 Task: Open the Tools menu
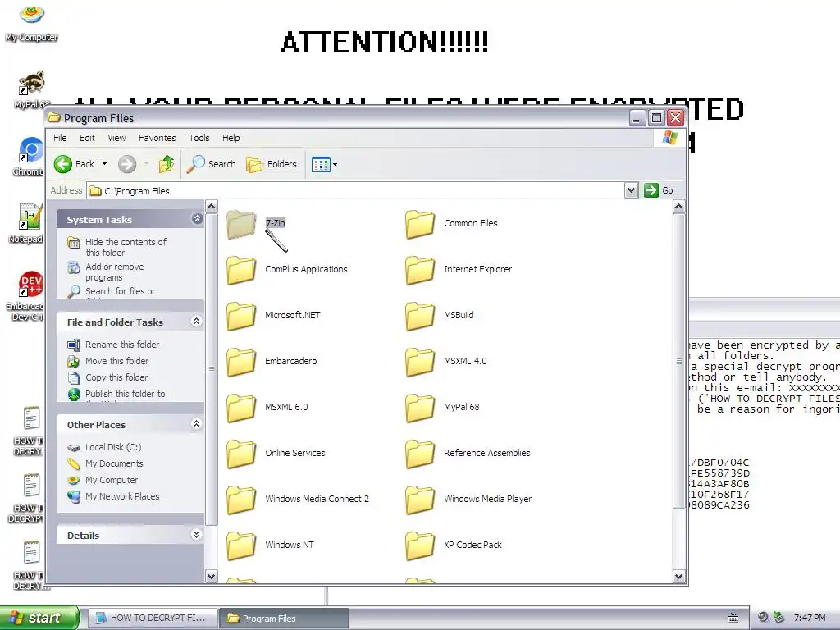(x=199, y=138)
